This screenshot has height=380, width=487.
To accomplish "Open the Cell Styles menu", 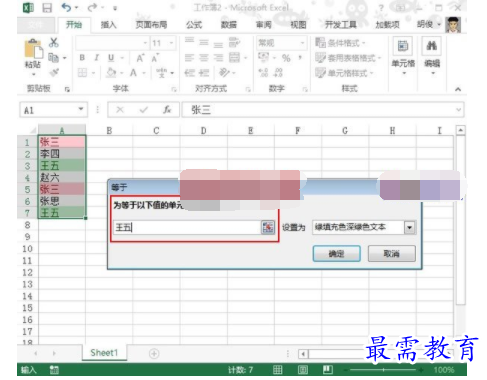I will (344, 73).
